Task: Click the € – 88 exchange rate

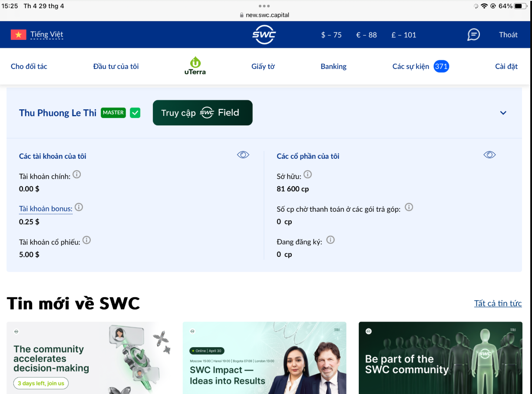Action: pyautogui.click(x=367, y=35)
